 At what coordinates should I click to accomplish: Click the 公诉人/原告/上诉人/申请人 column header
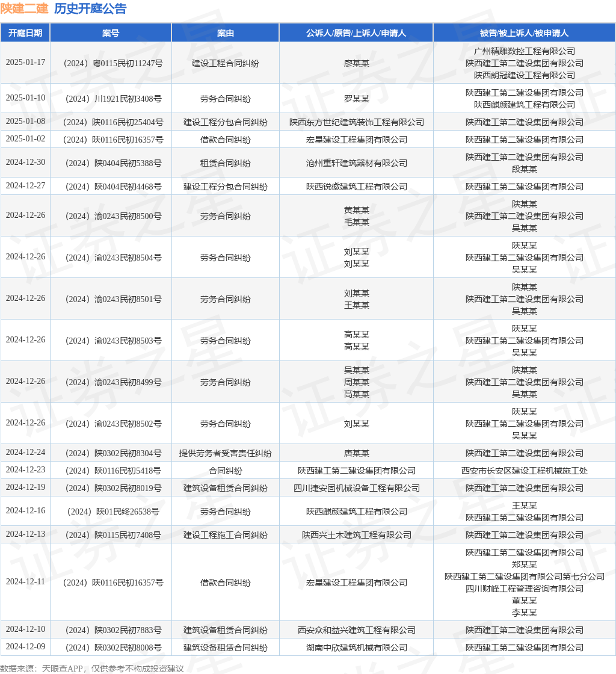(x=356, y=33)
